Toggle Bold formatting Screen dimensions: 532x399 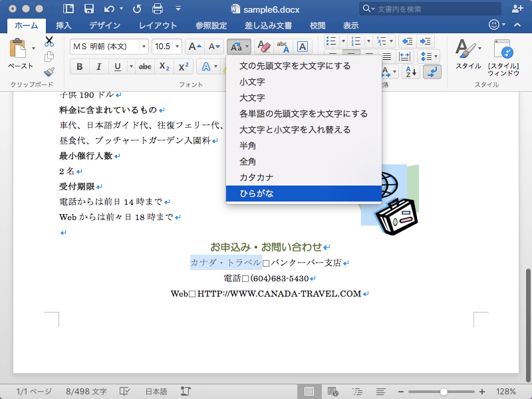(x=80, y=66)
